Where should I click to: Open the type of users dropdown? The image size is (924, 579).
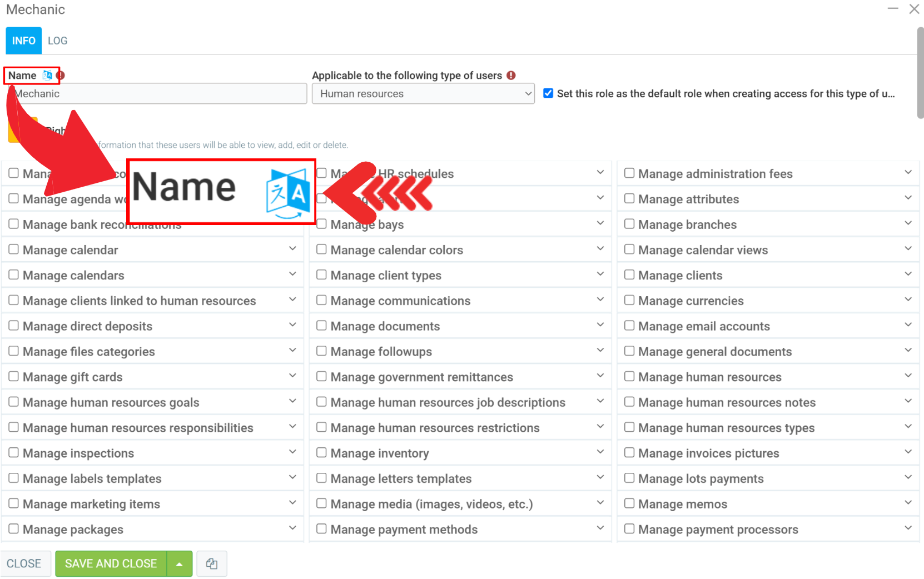[x=423, y=93]
